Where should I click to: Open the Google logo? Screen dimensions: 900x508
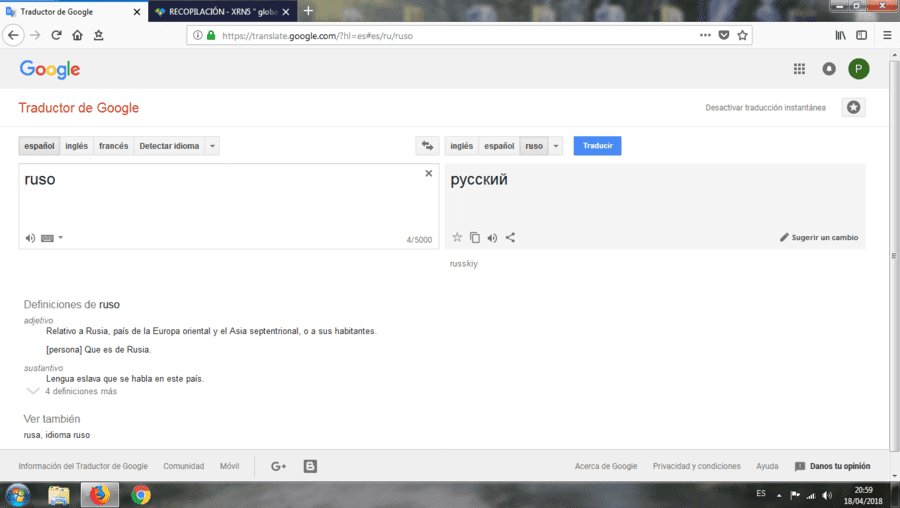(x=50, y=69)
